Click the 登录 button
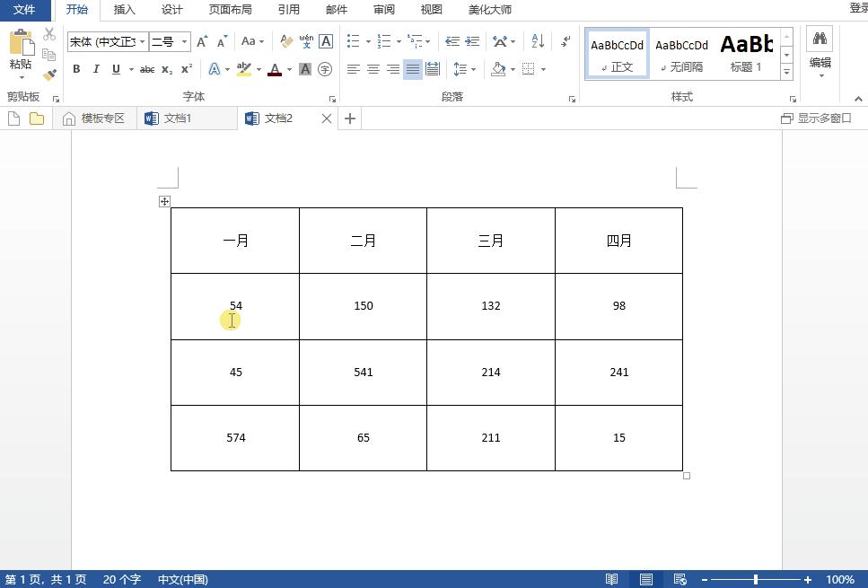Image resolution: width=868 pixels, height=588 pixels. [x=857, y=9]
